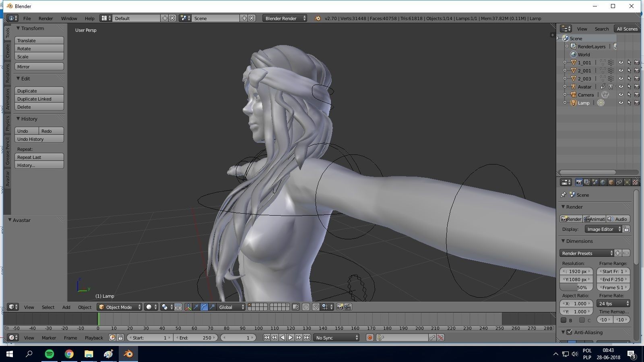Open the Render Presets dropdown
644x362 pixels.
coord(586,253)
